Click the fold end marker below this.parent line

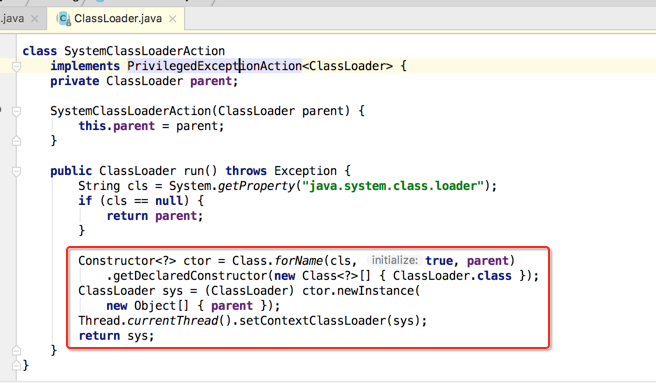(x=16, y=141)
